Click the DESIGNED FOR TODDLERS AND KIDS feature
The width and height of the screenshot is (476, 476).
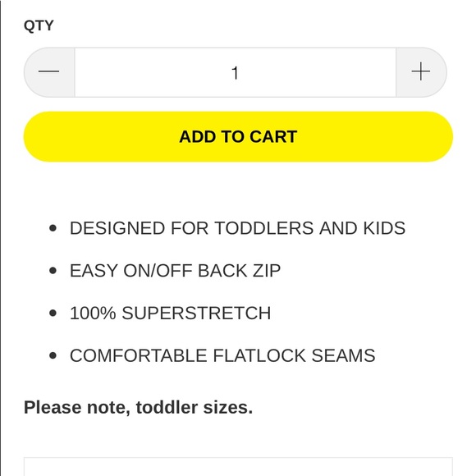point(237,228)
